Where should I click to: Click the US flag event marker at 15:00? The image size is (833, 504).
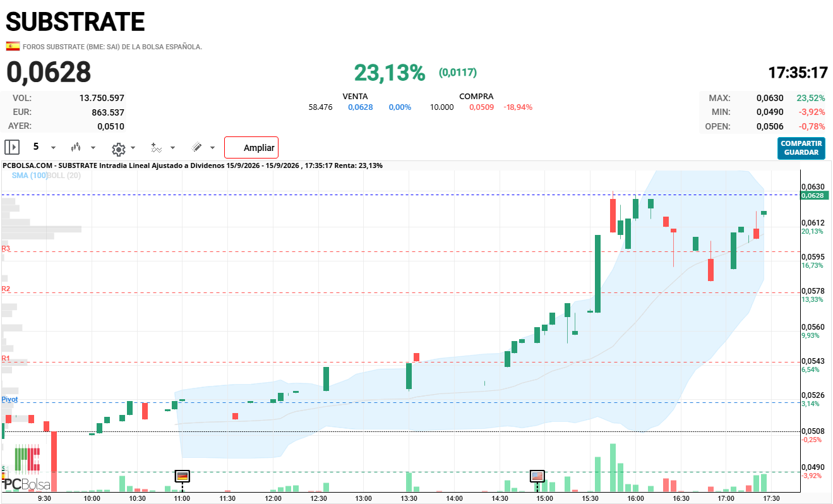[537, 476]
